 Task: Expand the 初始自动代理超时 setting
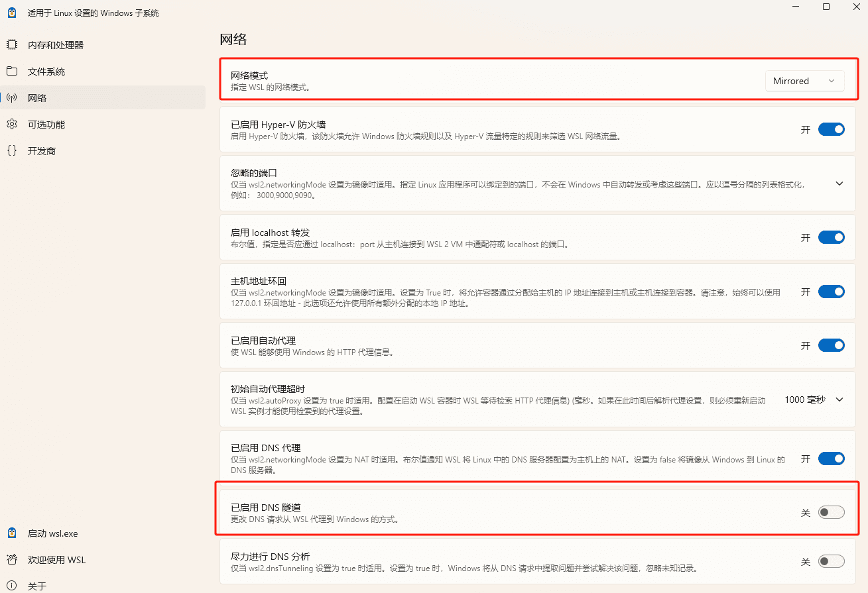tap(839, 400)
